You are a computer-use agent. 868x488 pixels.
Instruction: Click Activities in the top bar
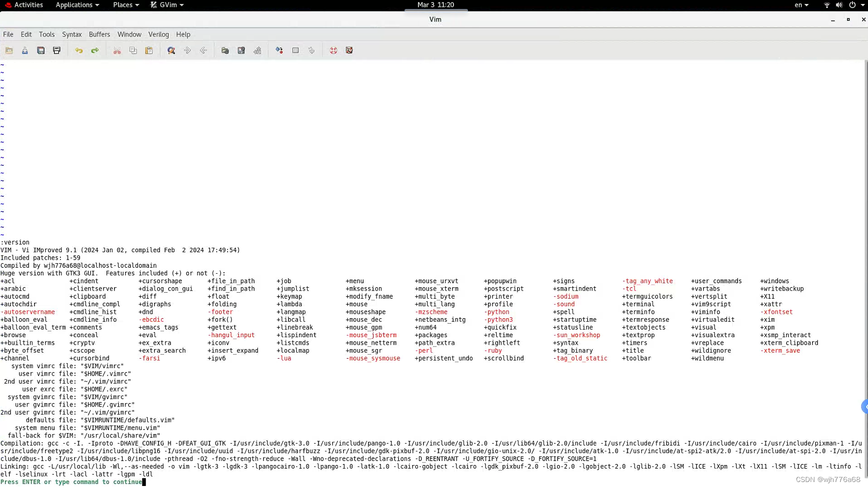click(x=24, y=5)
